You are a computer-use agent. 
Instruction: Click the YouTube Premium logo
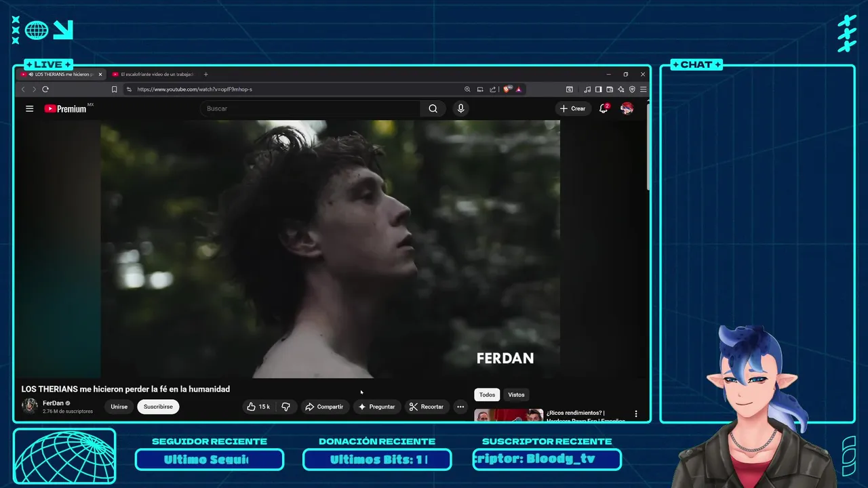(66, 108)
